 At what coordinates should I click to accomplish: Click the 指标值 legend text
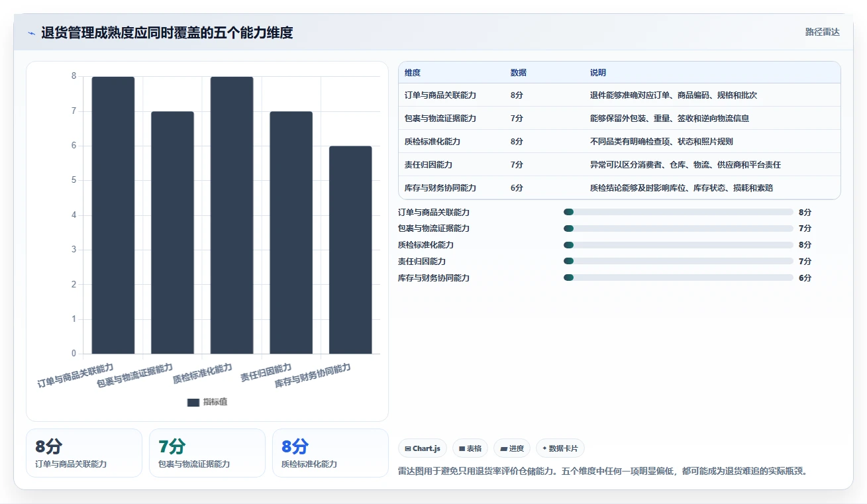tap(215, 402)
